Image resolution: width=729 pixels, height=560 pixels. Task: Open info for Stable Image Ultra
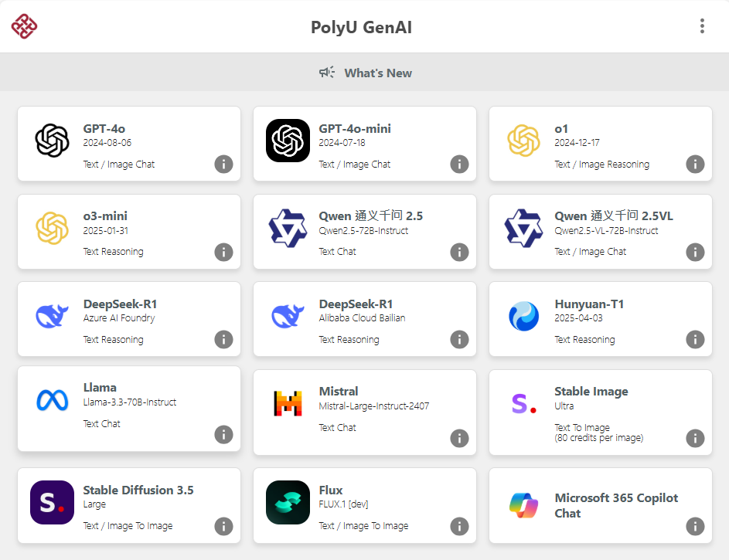point(695,438)
